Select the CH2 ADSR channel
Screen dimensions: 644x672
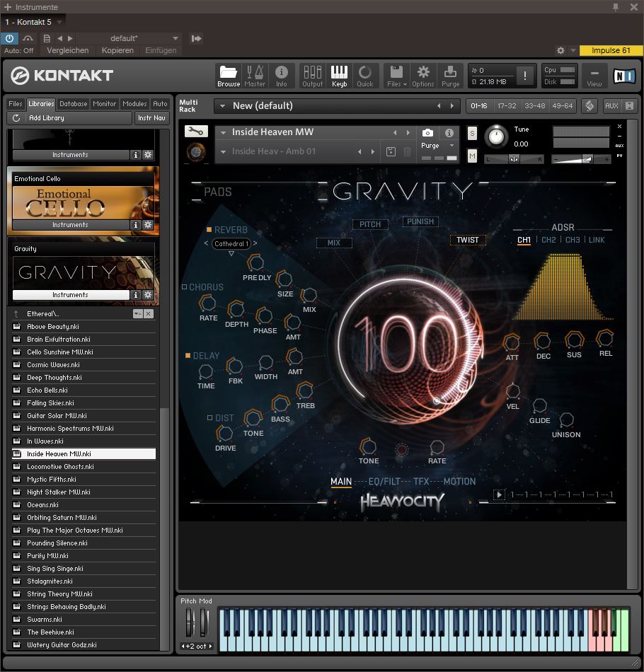point(548,240)
